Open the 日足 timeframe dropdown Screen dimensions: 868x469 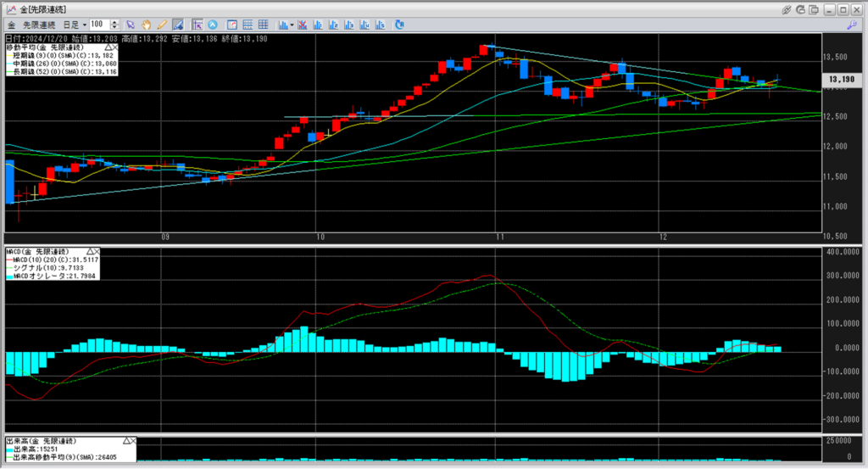tap(73, 24)
